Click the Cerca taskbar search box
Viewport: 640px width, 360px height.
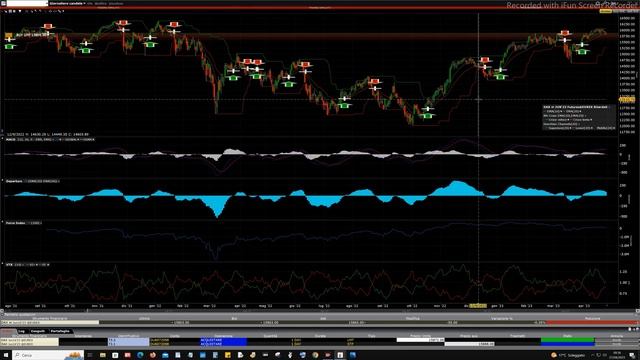(48, 355)
